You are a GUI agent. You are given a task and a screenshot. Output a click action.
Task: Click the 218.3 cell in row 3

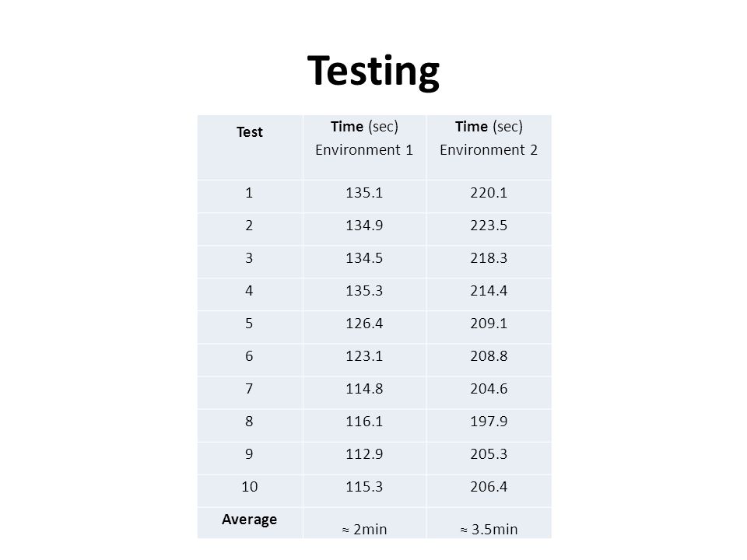[x=489, y=261]
